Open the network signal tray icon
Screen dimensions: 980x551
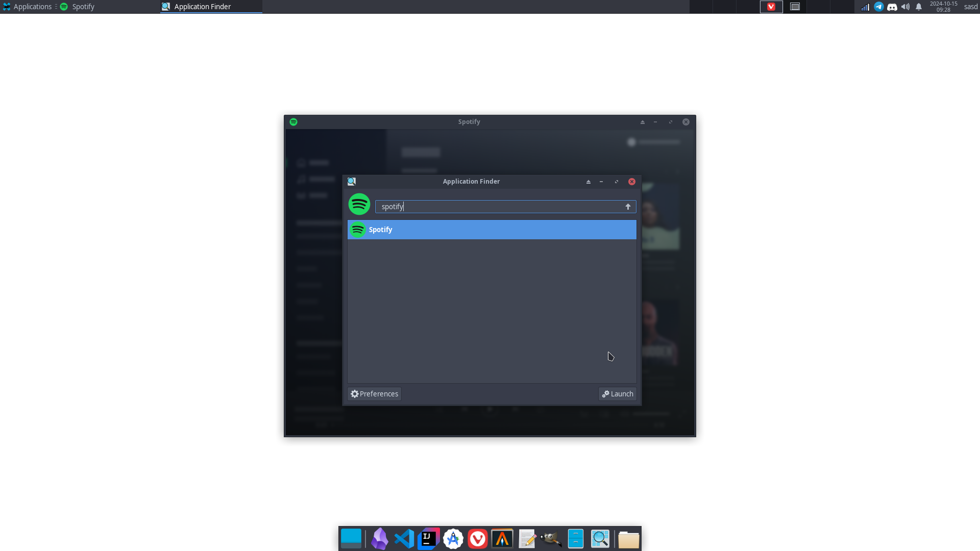point(865,7)
